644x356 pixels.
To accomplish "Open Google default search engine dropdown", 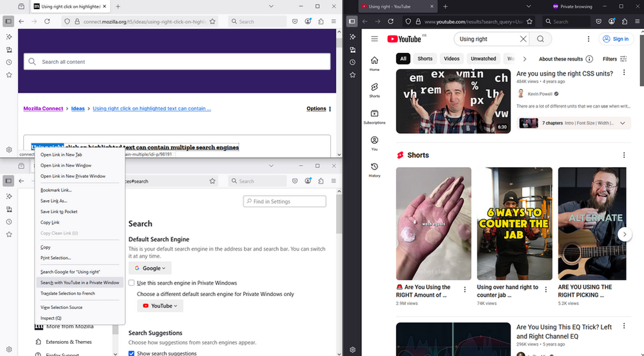I will coord(150,268).
